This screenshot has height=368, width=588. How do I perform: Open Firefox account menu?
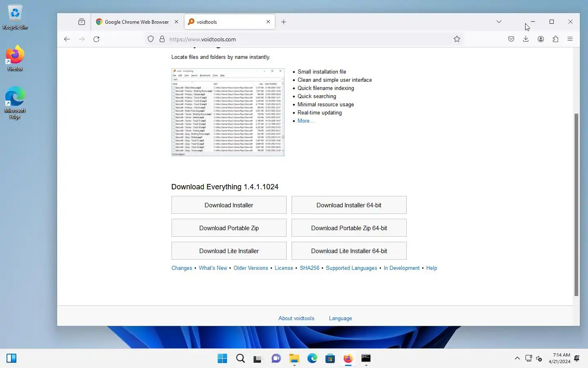click(541, 39)
